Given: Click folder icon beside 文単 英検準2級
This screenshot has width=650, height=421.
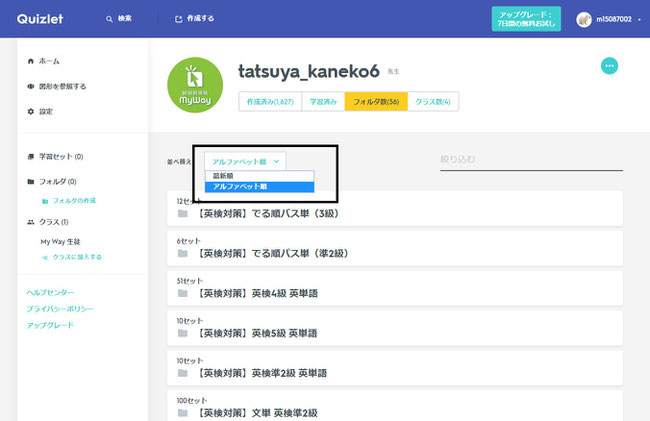Looking at the screenshot, I should [183, 413].
